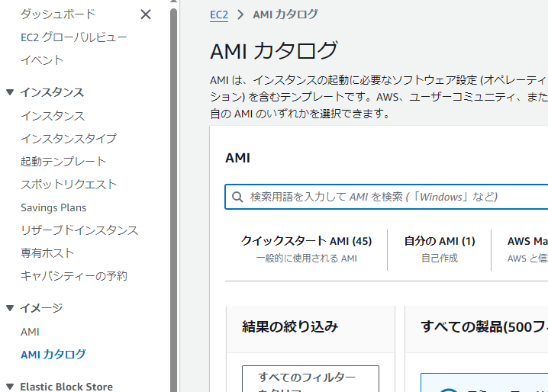Click the magnifier icon in the AMI search box

click(237, 197)
